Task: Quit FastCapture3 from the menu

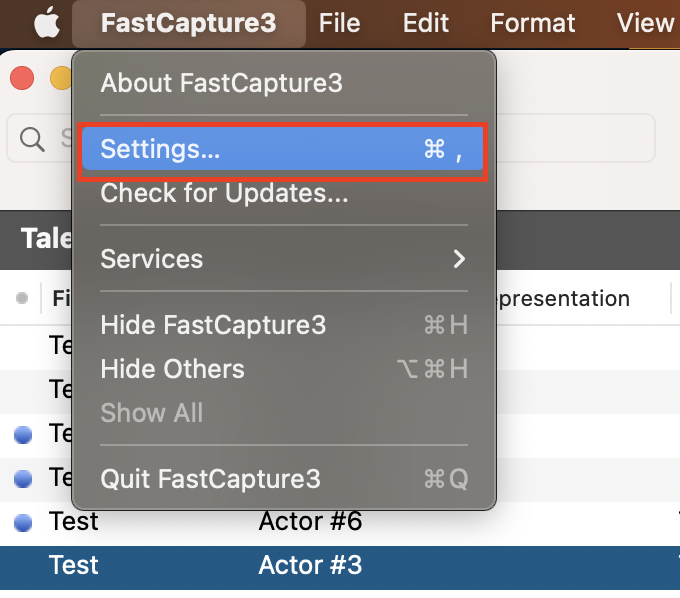Action: tap(210, 479)
